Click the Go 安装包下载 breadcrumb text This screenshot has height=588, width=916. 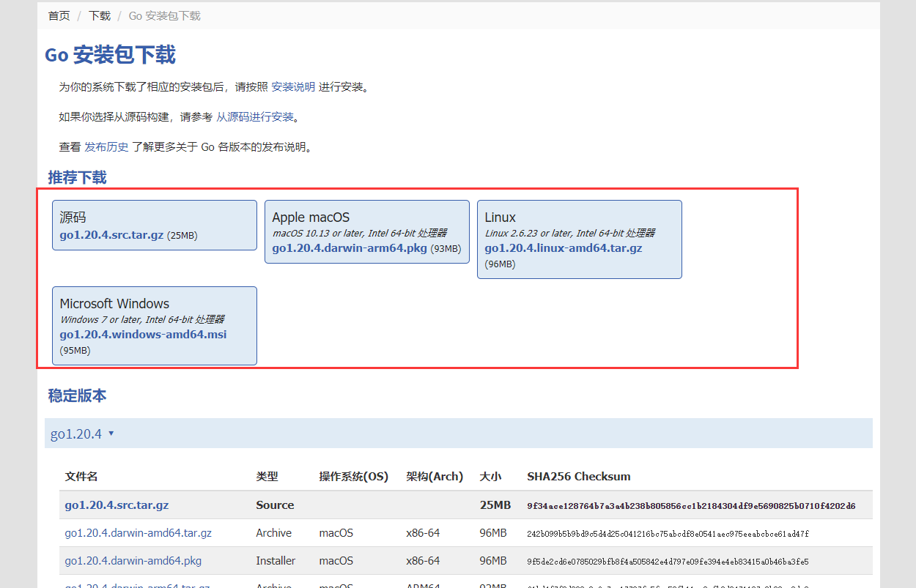pos(164,15)
